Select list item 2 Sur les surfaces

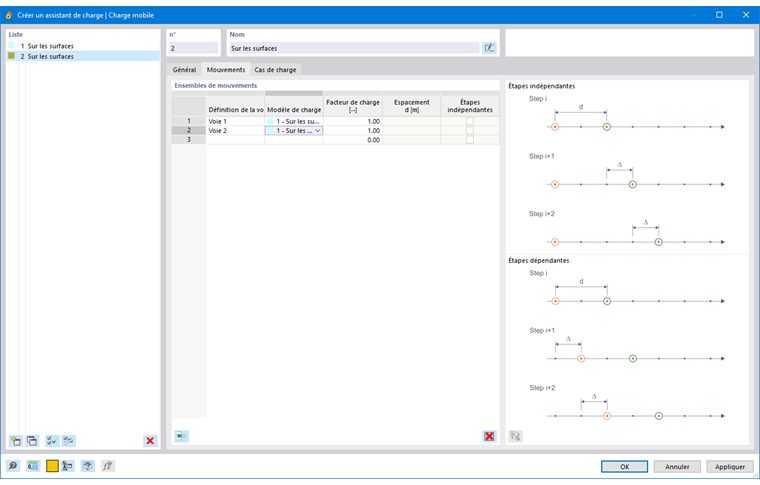click(83, 56)
